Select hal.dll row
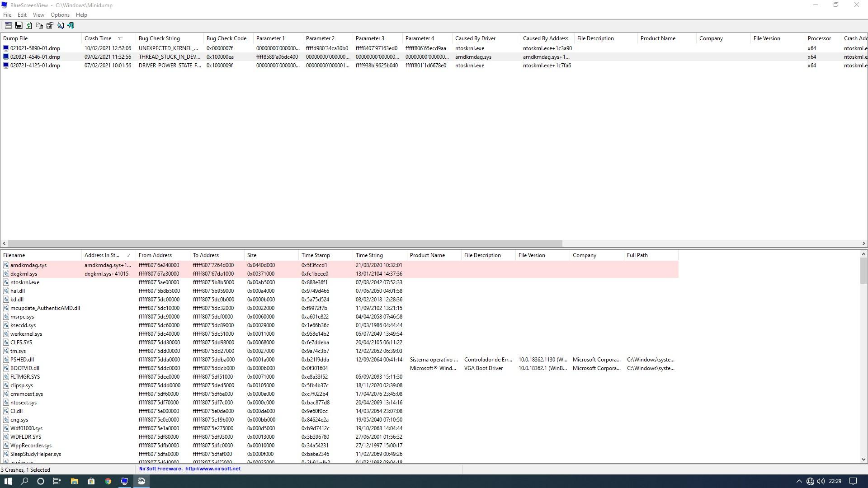 (339, 291)
